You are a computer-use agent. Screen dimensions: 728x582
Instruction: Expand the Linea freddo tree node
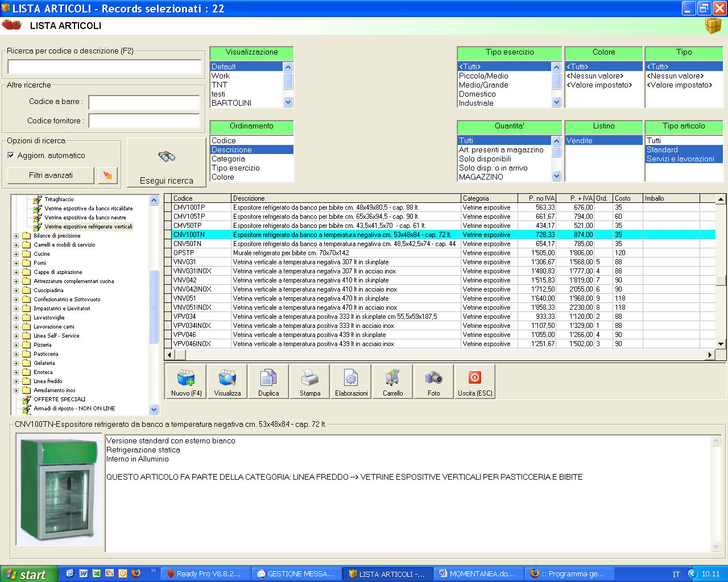16,381
